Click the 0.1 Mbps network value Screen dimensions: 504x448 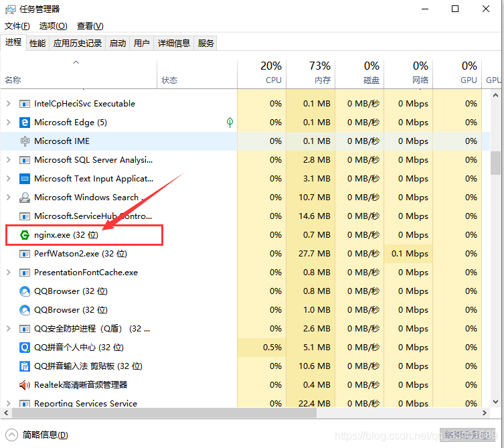coord(410,254)
